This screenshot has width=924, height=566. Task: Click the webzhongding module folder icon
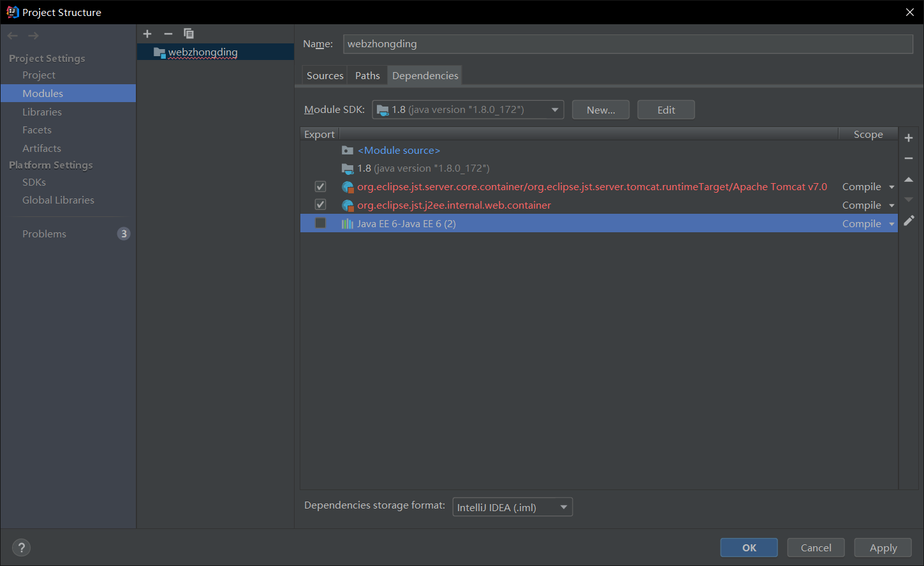pyautogui.click(x=159, y=52)
